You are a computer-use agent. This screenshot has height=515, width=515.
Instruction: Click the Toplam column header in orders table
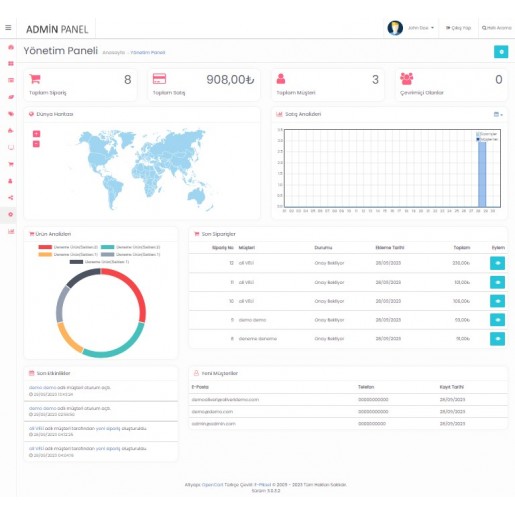[x=462, y=248]
